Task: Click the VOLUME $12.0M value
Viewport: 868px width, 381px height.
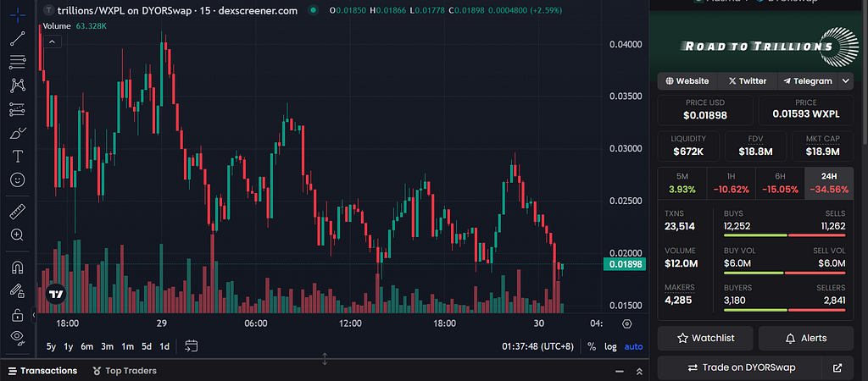Action: coord(681,263)
